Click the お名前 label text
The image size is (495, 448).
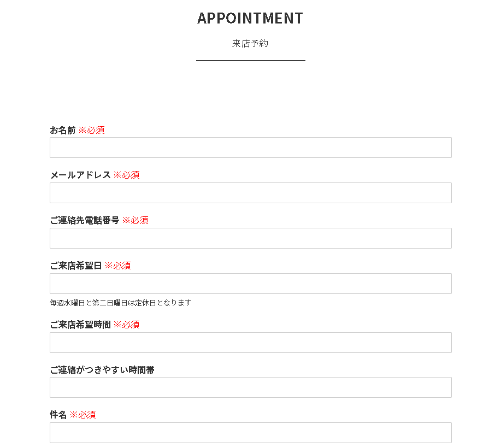pyautogui.click(x=62, y=130)
